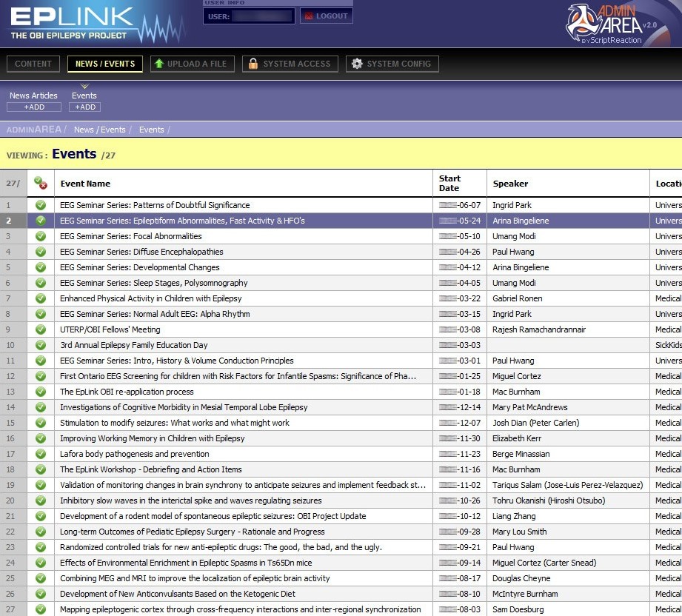This screenshot has height=616, width=682.
Task: Click the blurred USER name field
Action: pyautogui.click(x=262, y=16)
